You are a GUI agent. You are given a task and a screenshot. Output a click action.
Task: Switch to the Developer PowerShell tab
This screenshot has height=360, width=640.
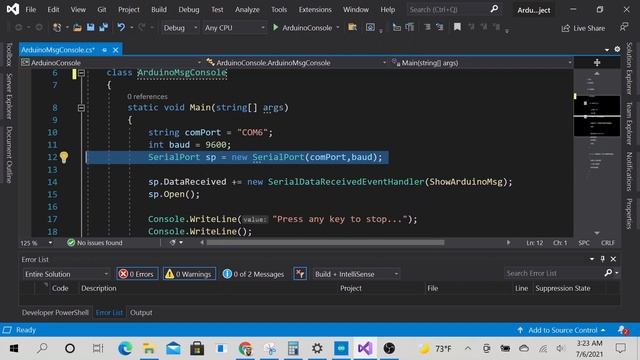(55, 313)
